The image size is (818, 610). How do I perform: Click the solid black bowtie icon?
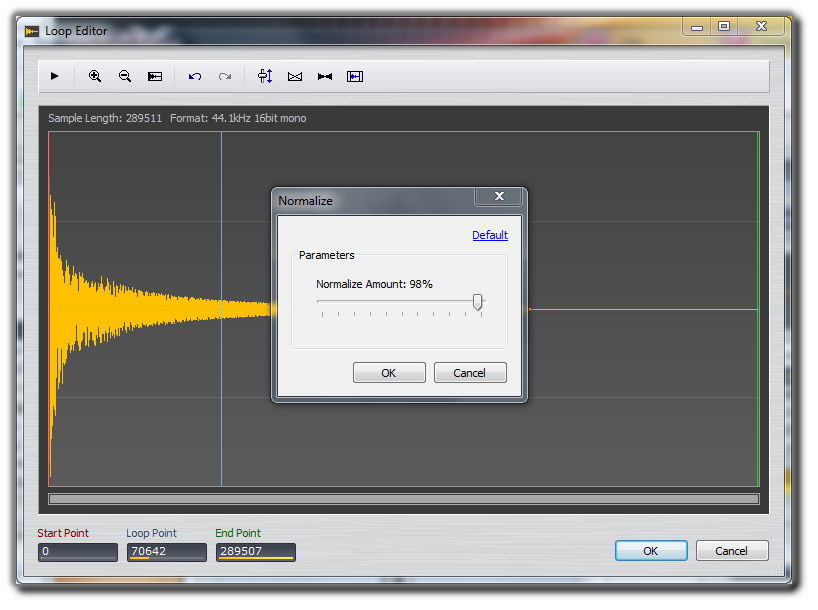[324, 77]
